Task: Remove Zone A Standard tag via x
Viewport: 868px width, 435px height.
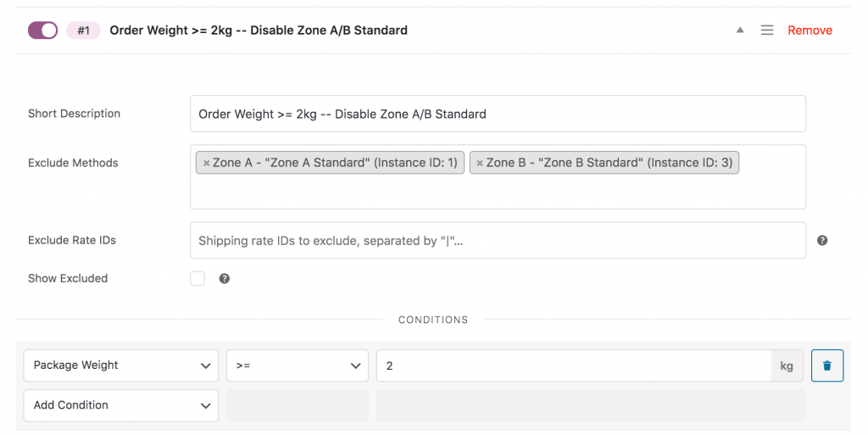Action: pyautogui.click(x=206, y=164)
